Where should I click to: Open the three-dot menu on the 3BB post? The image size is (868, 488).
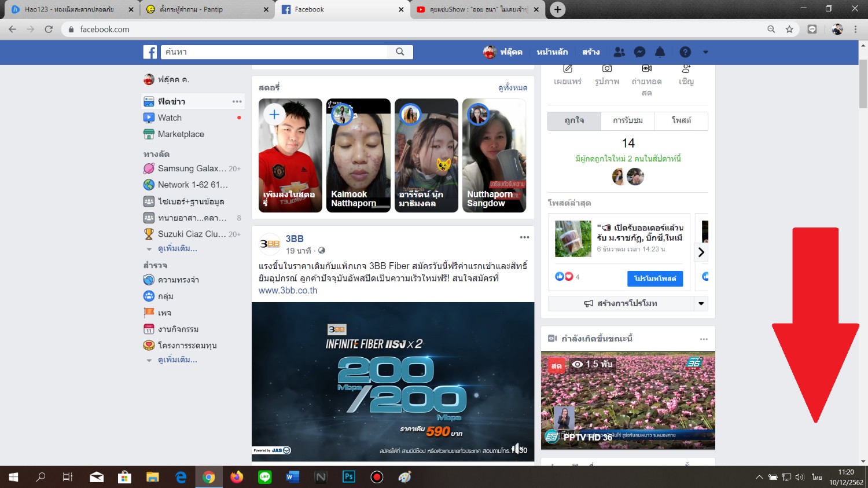tap(524, 237)
